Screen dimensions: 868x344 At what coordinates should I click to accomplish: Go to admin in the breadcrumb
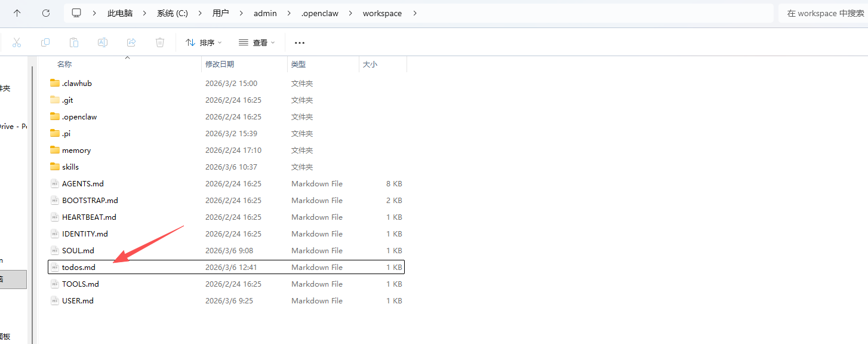tap(265, 13)
